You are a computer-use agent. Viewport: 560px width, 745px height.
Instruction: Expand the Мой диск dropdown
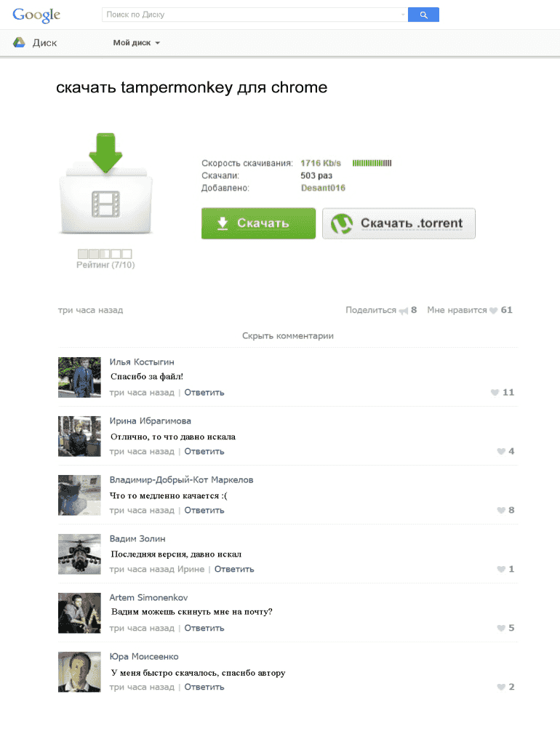point(136,43)
